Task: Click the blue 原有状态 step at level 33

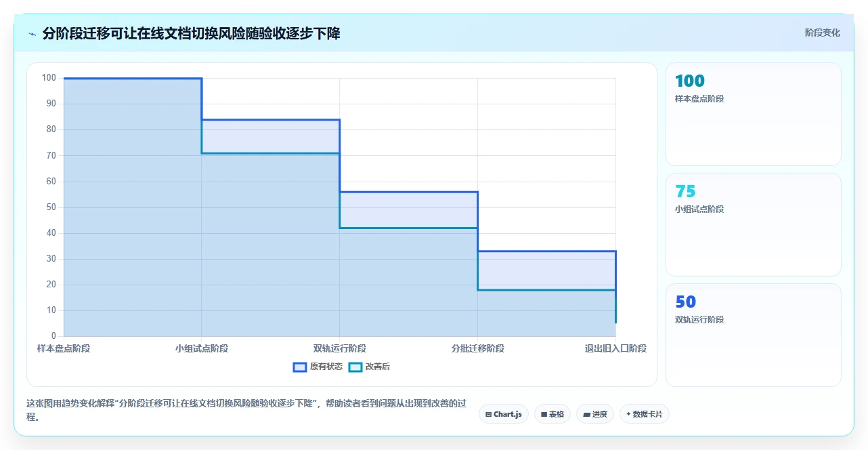Action: pos(547,251)
